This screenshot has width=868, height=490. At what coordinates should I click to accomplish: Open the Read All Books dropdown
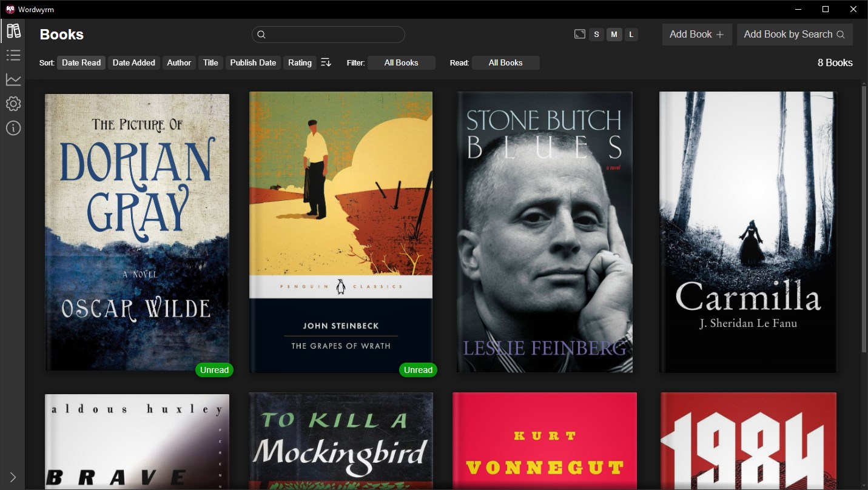click(x=506, y=62)
